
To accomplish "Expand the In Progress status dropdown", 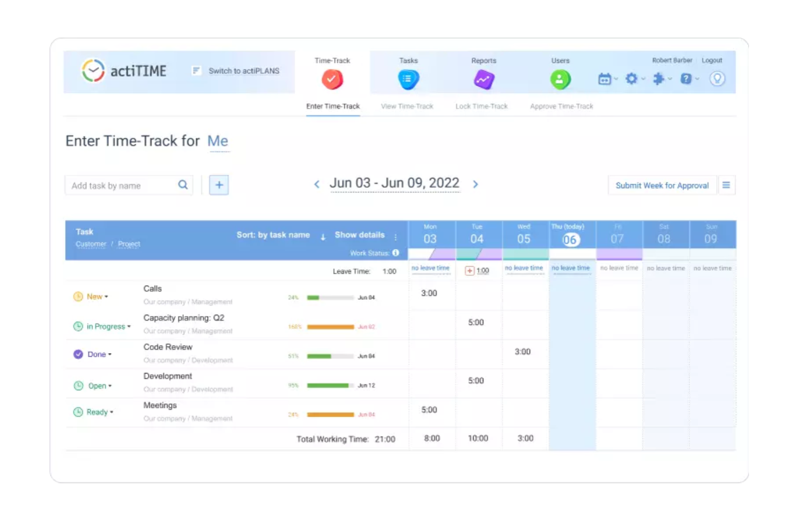I will [x=108, y=327].
